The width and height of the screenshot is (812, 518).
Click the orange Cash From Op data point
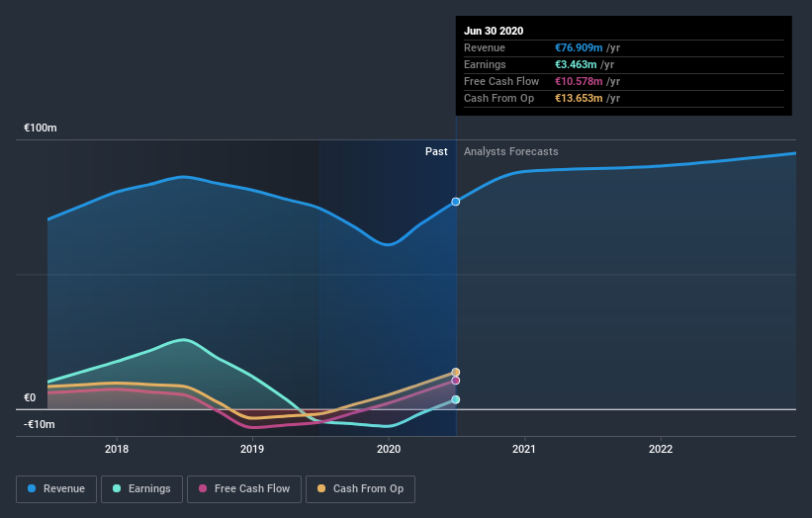point(456,372)
